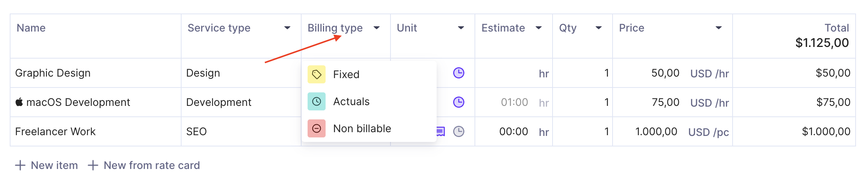Expand the Unit column dropdown arrow
This screenshot has height=190, width=868.
(461, 28)
